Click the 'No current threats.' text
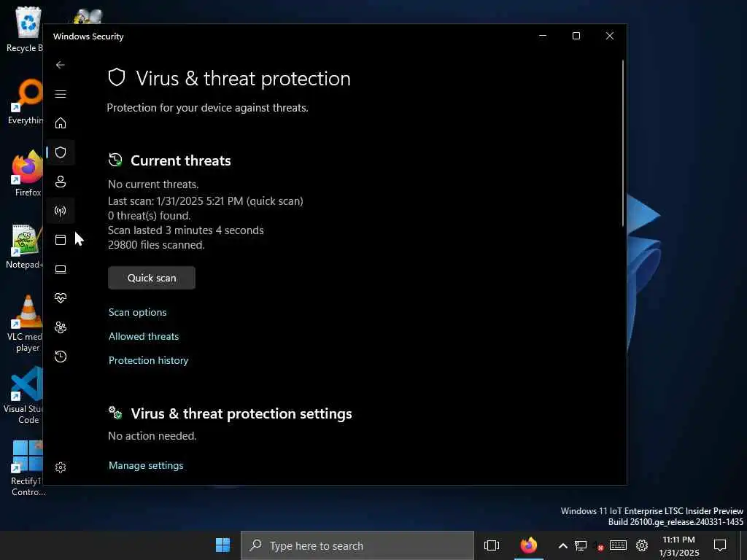This screenshot has width=747, height=560. (153, 184)
